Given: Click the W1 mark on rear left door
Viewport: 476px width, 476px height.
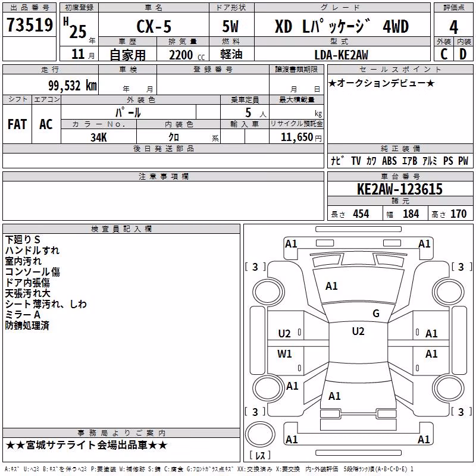Looking at the screenshot, I should click(x=284, y=353).
